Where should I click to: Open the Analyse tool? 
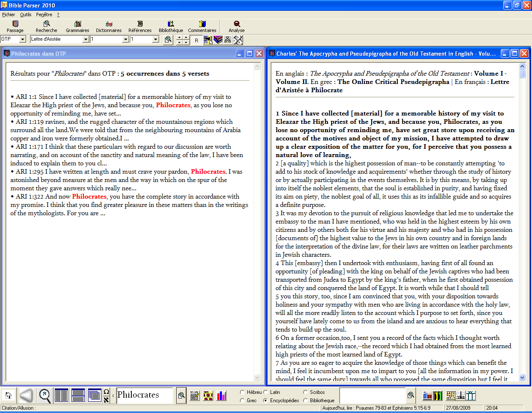tap(236, 27)
